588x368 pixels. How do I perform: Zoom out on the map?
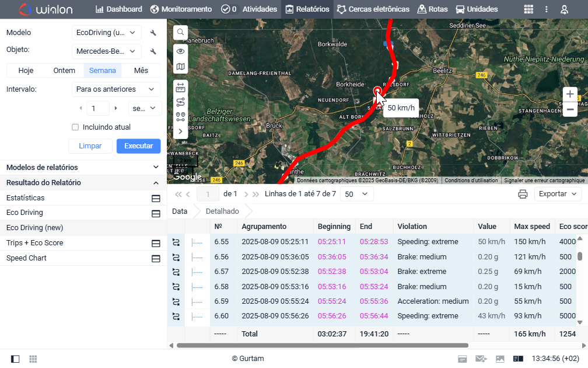point(570,110)
